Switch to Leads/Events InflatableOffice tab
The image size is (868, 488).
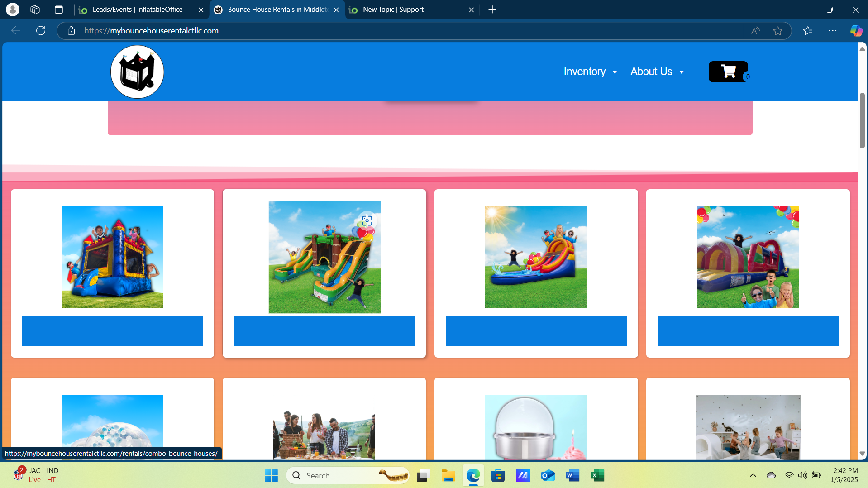pyautogui.click(x=137, y=10)
